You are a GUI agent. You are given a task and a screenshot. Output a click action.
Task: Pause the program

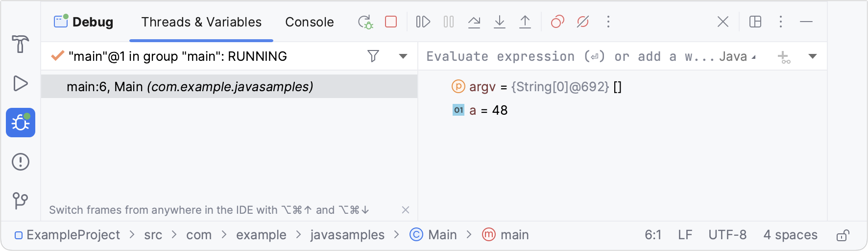tap(449, 22)
